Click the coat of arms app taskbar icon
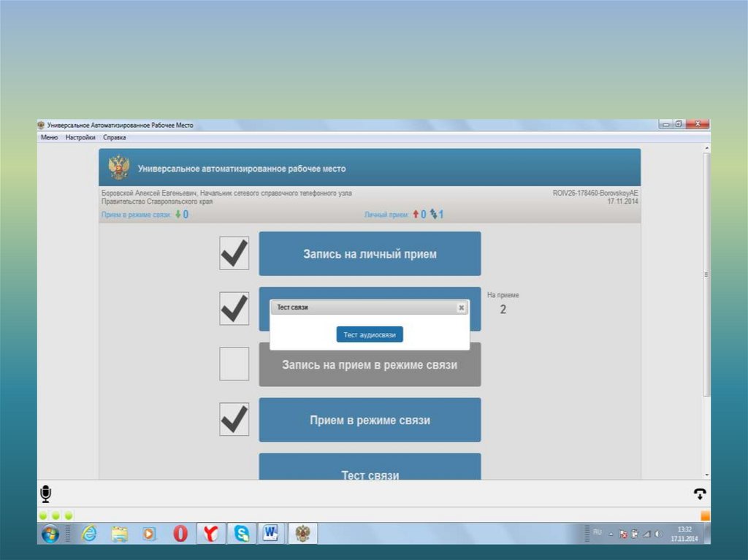748x560 pixels. click(302, 534)
